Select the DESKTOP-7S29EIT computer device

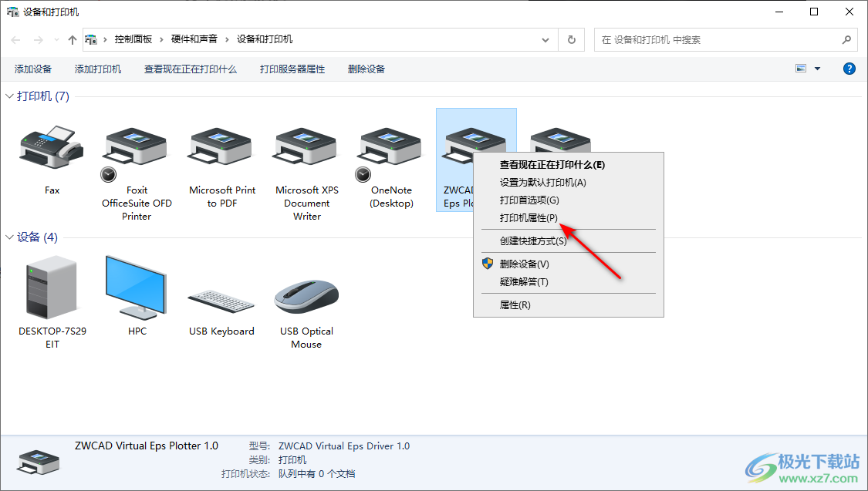pyautogui.click(x=52, y=288)
